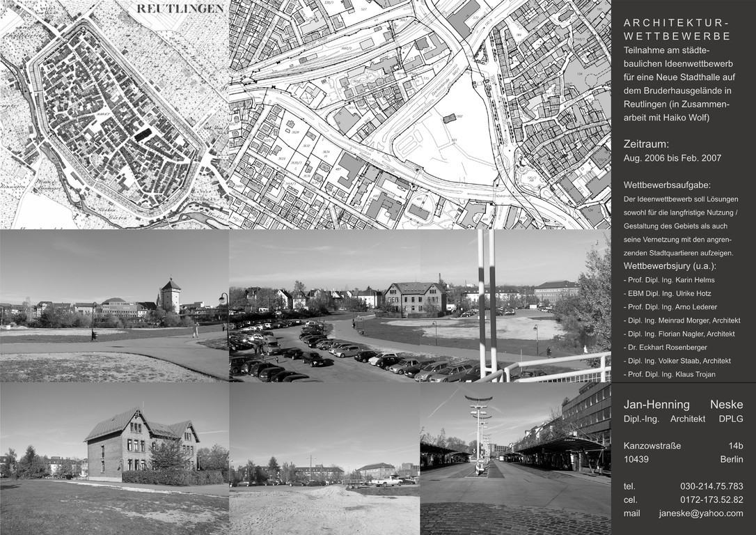Click jury entry Dipl. Ing. Volker Staab
The height and width of the screenshot is (535, 756).
coord(677,361)
